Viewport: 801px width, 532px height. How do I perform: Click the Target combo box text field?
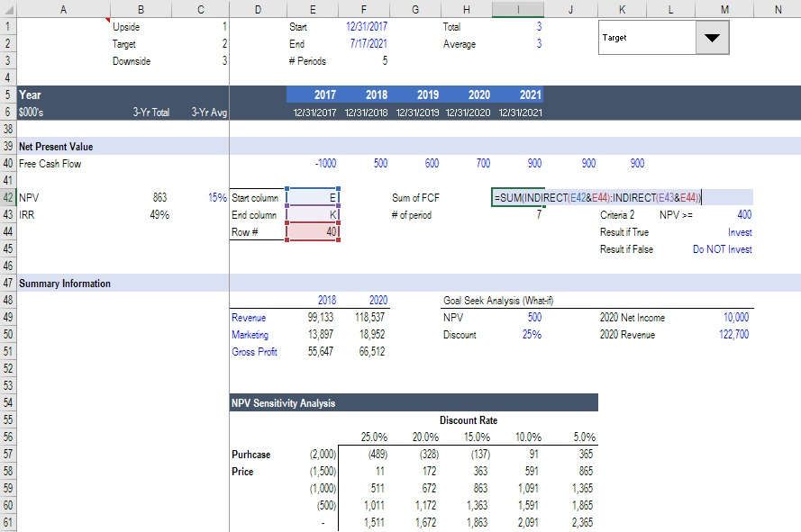[x=647, y=39]
